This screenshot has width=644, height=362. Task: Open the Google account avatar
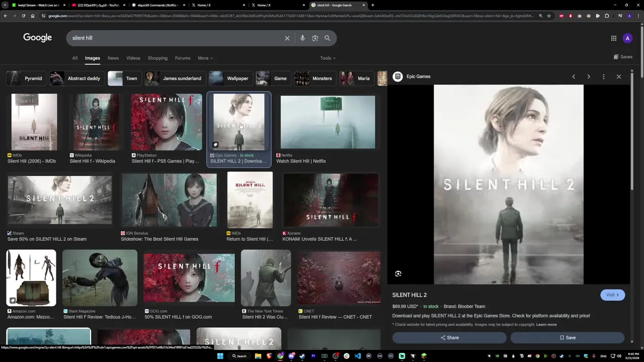click(627, 38)
